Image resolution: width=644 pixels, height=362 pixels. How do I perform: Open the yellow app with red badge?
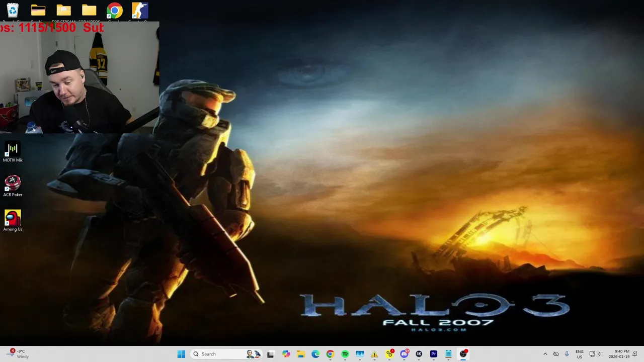coord(389,354)
